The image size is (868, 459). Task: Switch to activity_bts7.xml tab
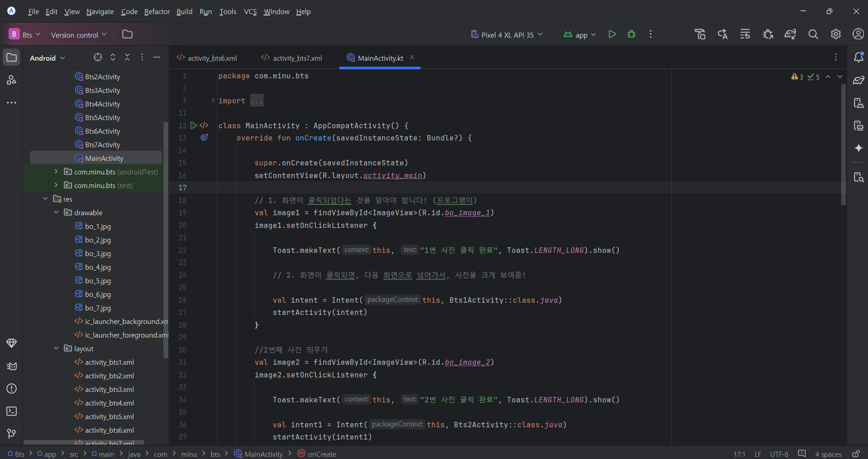292,58
